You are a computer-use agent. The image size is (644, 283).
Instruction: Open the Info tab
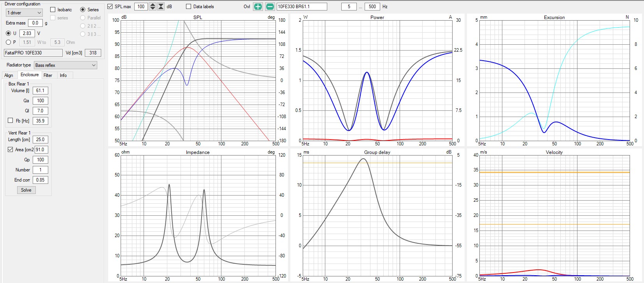coord(63,75)
